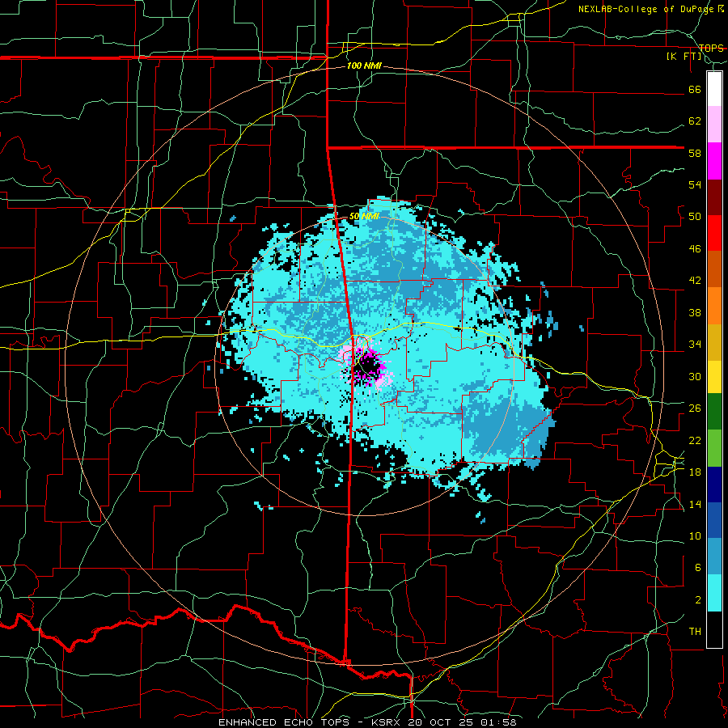728x728 pixels.
Task: Click the [K FT] units label
Action: (684, 57)
